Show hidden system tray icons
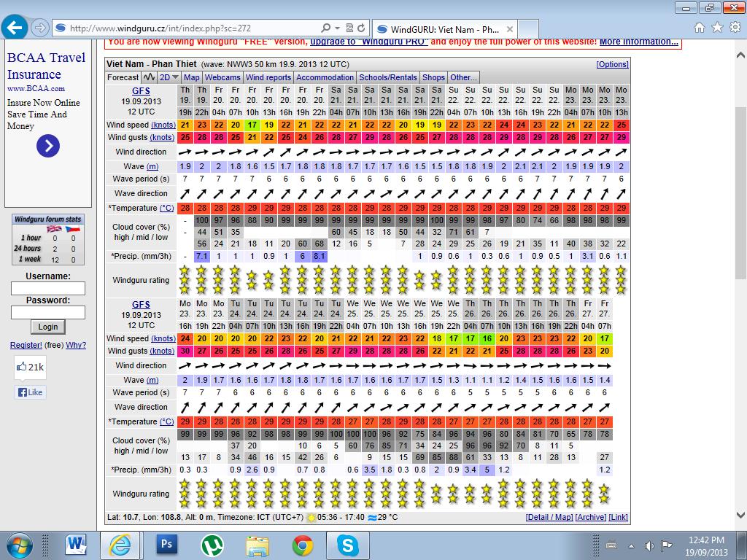 click(x=593, y=545)
